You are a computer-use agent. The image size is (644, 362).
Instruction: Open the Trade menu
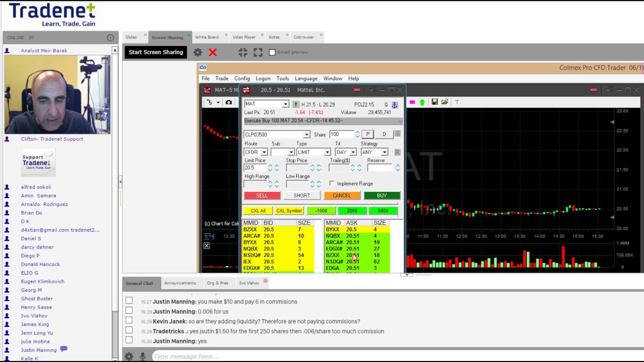(x=222, y=78)
